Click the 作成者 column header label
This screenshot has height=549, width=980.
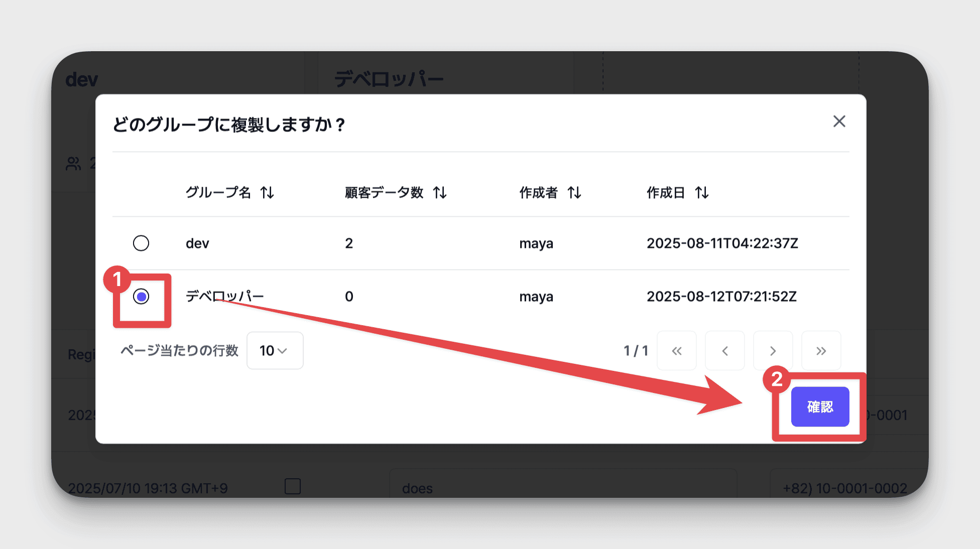[x=538, y=193]
